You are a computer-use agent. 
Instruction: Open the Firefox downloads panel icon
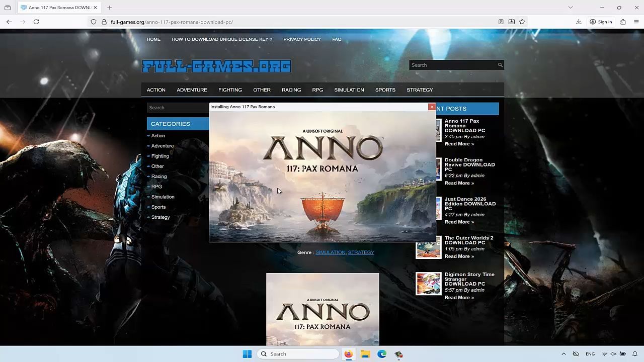click(x=579, y=22)
